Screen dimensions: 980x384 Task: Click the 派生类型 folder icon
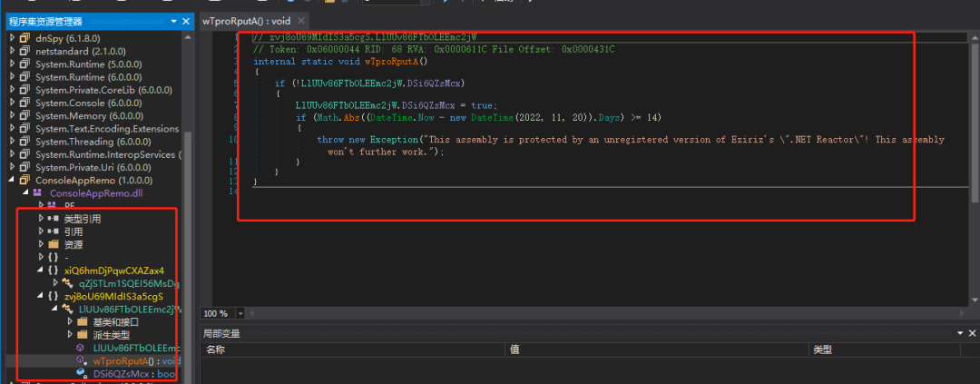tap(82, 335)
